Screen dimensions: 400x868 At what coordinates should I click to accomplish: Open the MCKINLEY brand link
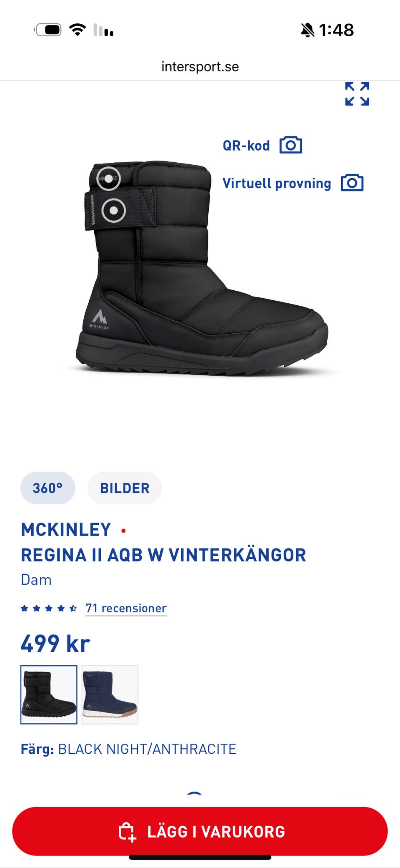point(66,530)
